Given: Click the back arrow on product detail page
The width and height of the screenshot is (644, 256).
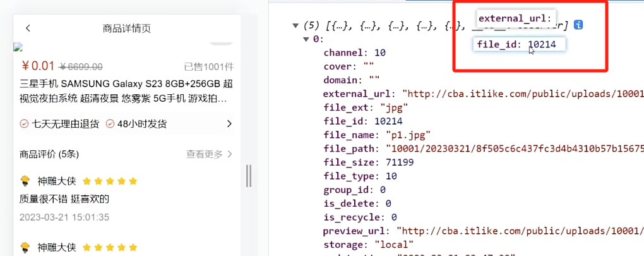Looking at the screenshot, I should [28, 28].
